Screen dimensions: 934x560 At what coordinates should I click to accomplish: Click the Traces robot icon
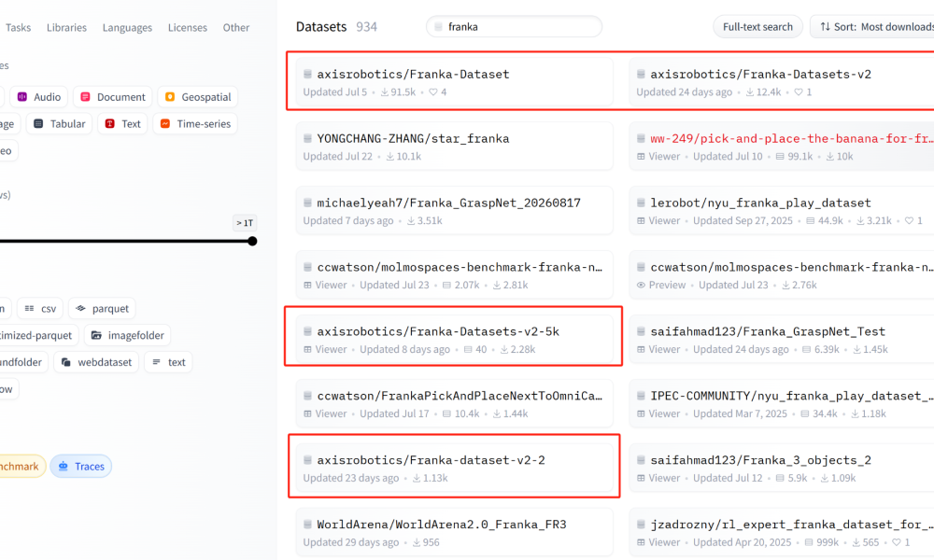64,467
